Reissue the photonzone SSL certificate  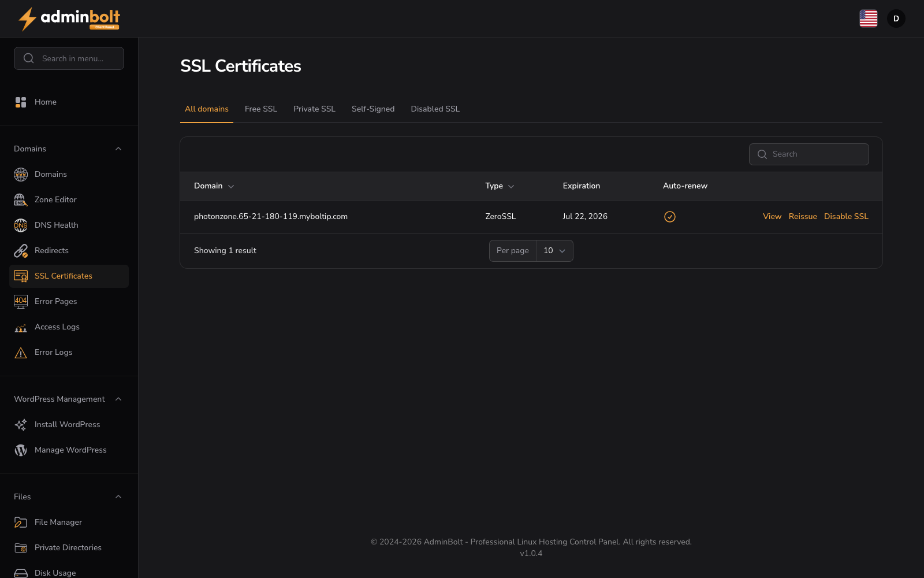pos(803,217)
